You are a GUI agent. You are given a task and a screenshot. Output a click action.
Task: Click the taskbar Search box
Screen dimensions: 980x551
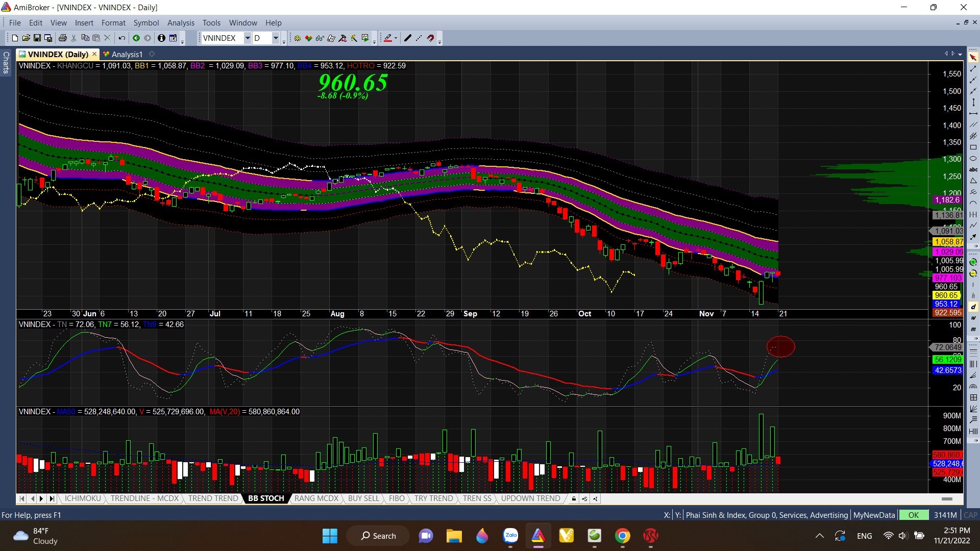click(378, 536)
